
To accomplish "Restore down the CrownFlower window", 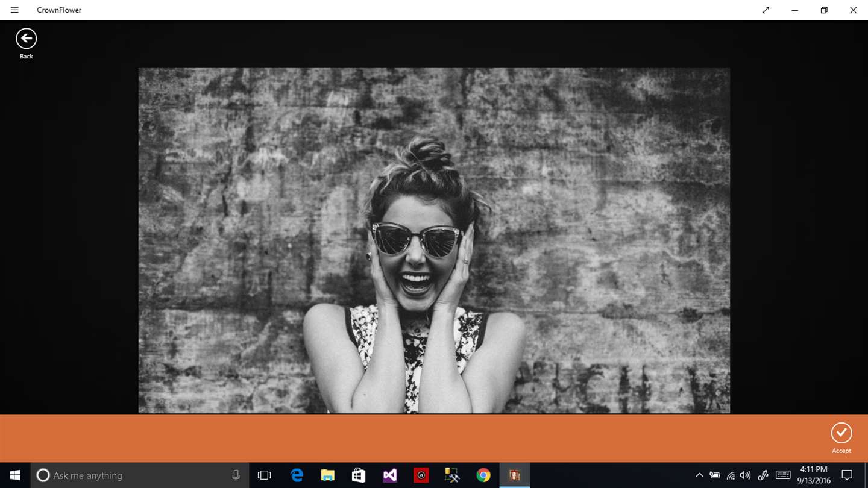I will click(x=824, y=10).
